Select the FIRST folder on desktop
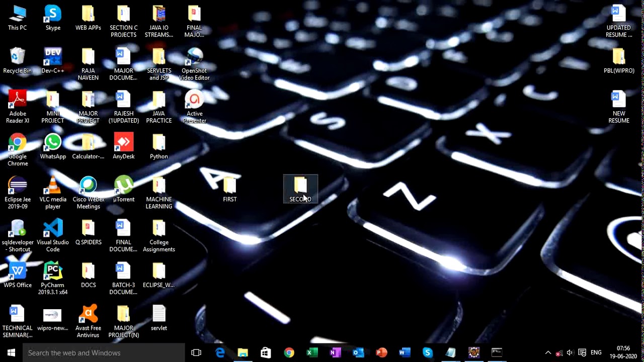Screen dimensions: 644x362 229,190
